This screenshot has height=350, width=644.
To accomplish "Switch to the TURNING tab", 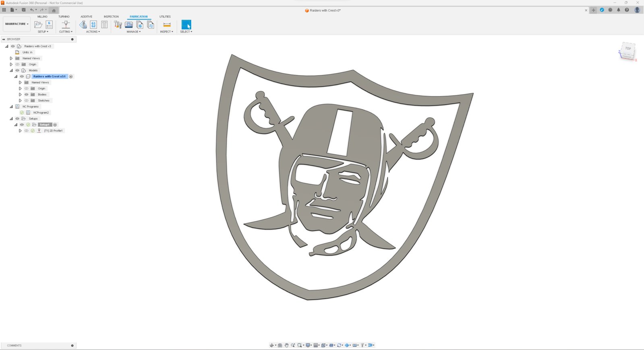I will coord(64,16).
